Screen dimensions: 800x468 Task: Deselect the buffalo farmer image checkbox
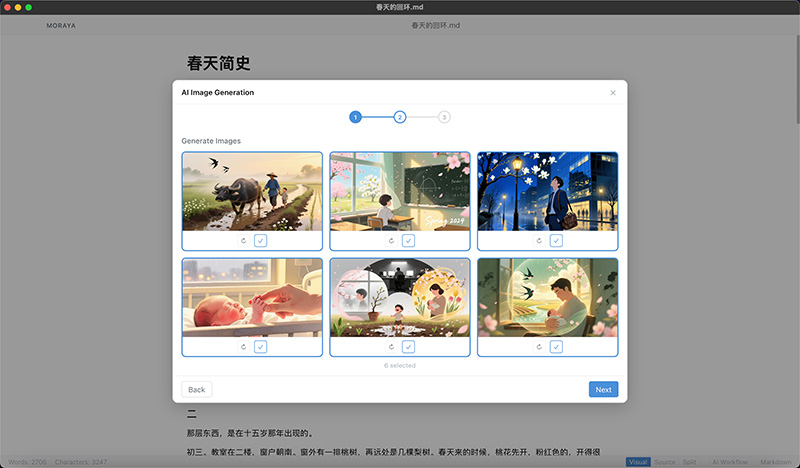pyautogui.click(x=260, y=240)
